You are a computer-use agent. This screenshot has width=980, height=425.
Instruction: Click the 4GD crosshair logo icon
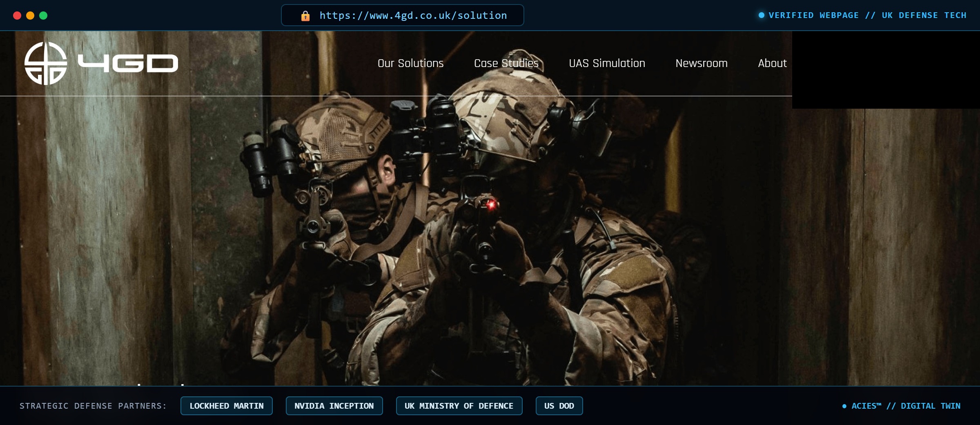tap(46, 63)
